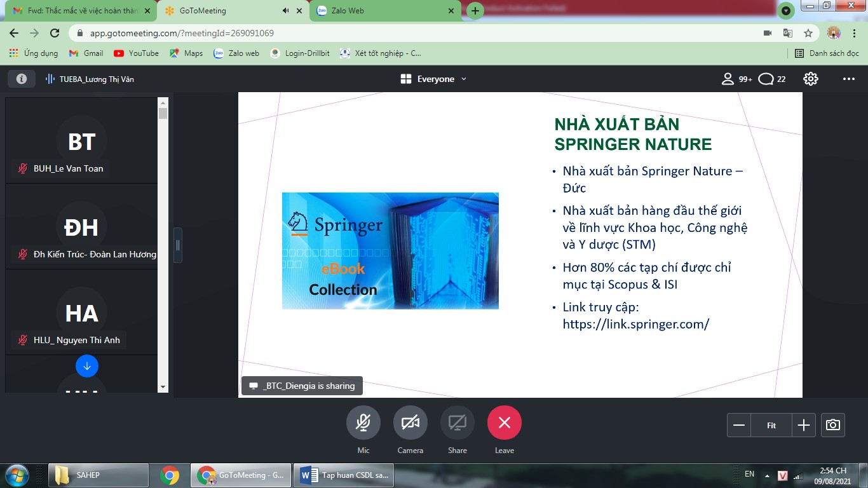Mute audio on GoToMeeting tab speaker icon
The image size is (868, 488).
285,11
